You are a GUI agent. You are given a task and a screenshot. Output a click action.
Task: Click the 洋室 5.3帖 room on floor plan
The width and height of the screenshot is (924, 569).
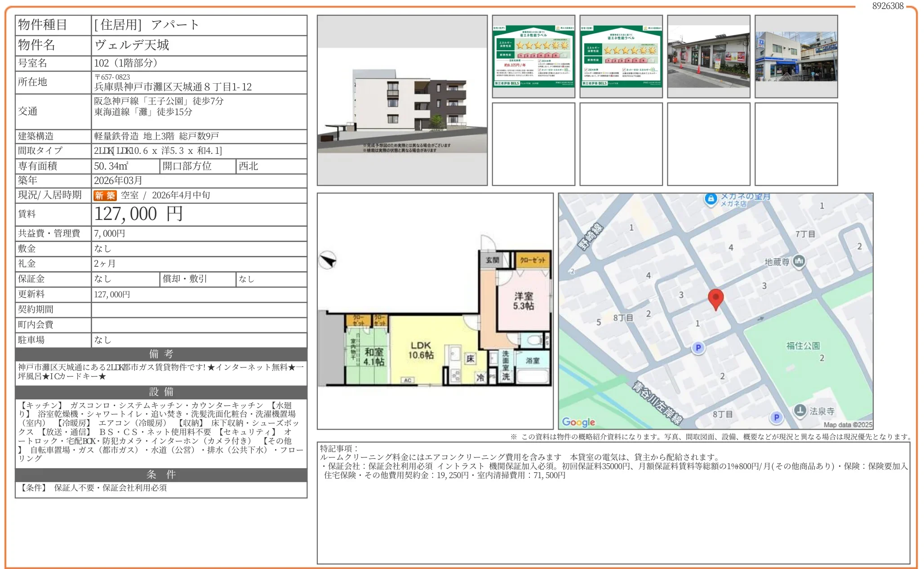point(523,301)
